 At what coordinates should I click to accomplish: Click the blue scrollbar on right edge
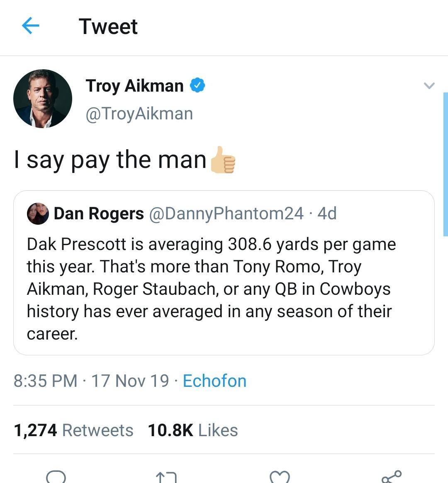pyautogui.click(x=446, y=164)
